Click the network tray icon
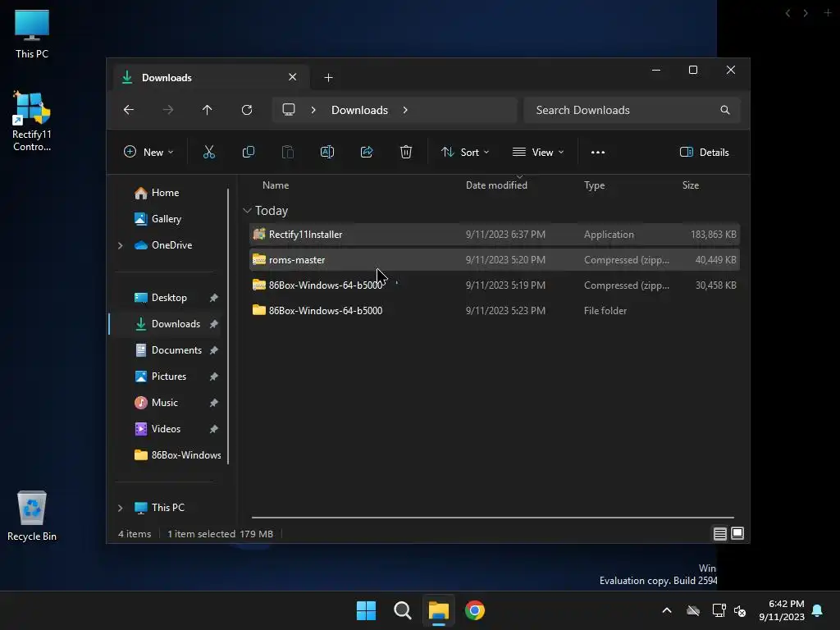 tap(719, 610)
